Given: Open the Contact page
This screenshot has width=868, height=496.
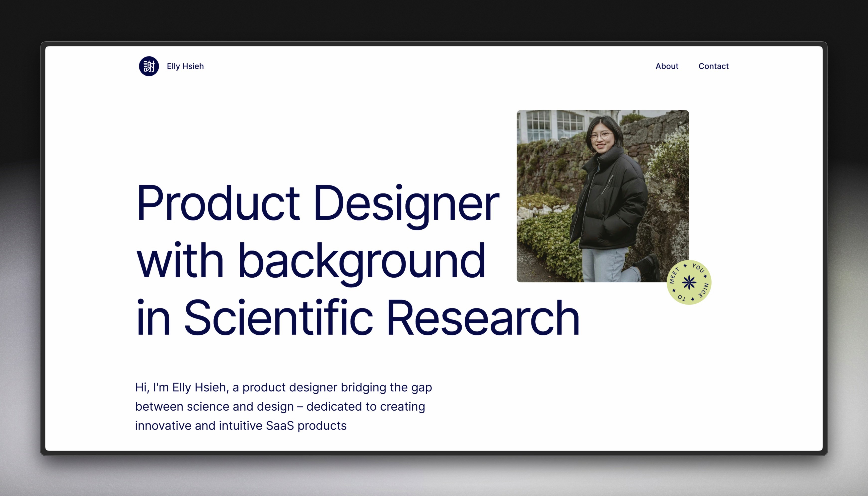Looking at the screenshot, I should point(713,66).
